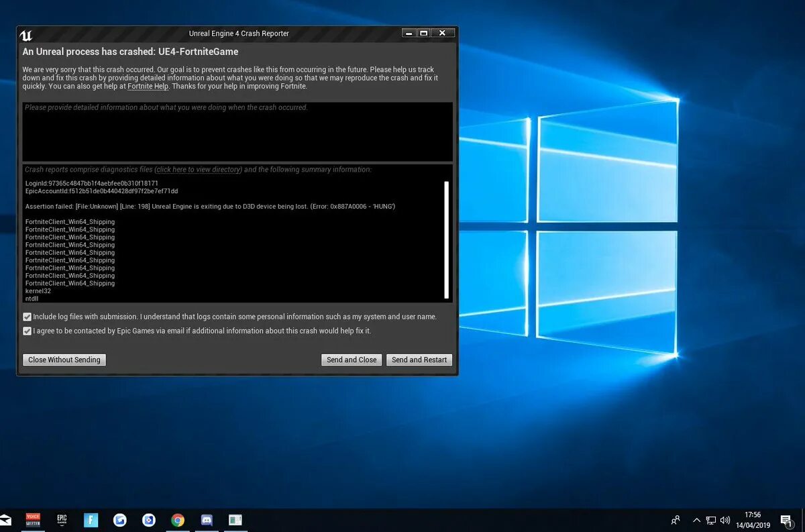The image size is (805, 532).
Task: Open the white arrow app on a blue circle
Action: [120, 520]
